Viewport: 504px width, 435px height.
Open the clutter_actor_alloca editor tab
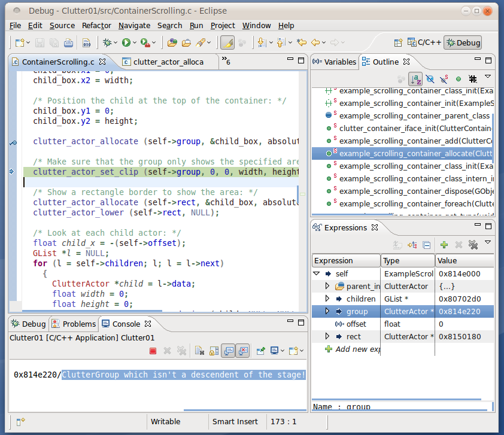[x=168, y=62]
